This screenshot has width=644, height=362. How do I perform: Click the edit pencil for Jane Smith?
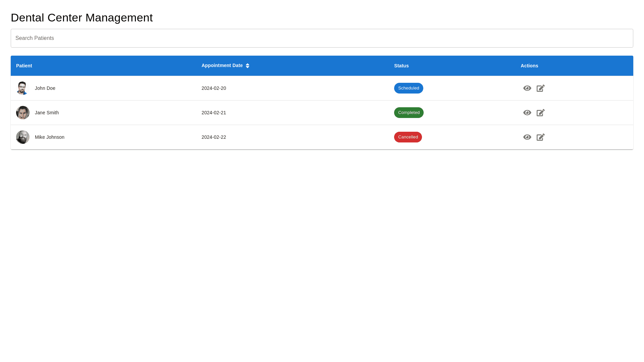(x=540, y=113)
